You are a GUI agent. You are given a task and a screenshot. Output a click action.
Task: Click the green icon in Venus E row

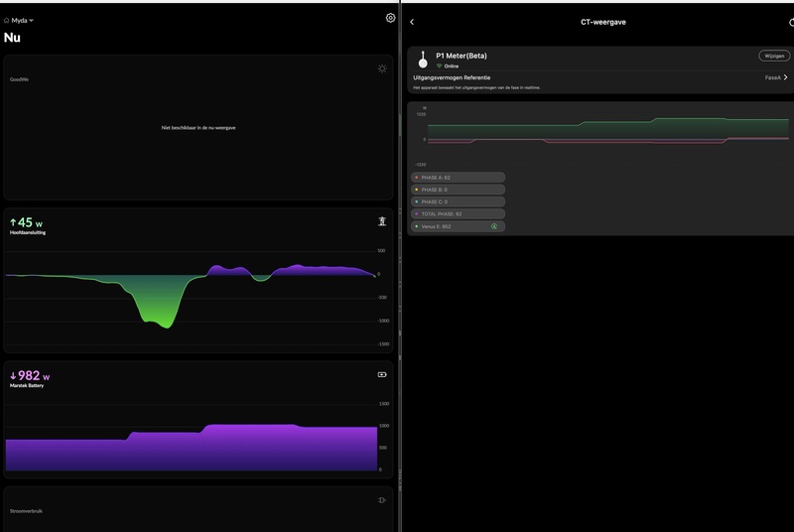point(494,226)
